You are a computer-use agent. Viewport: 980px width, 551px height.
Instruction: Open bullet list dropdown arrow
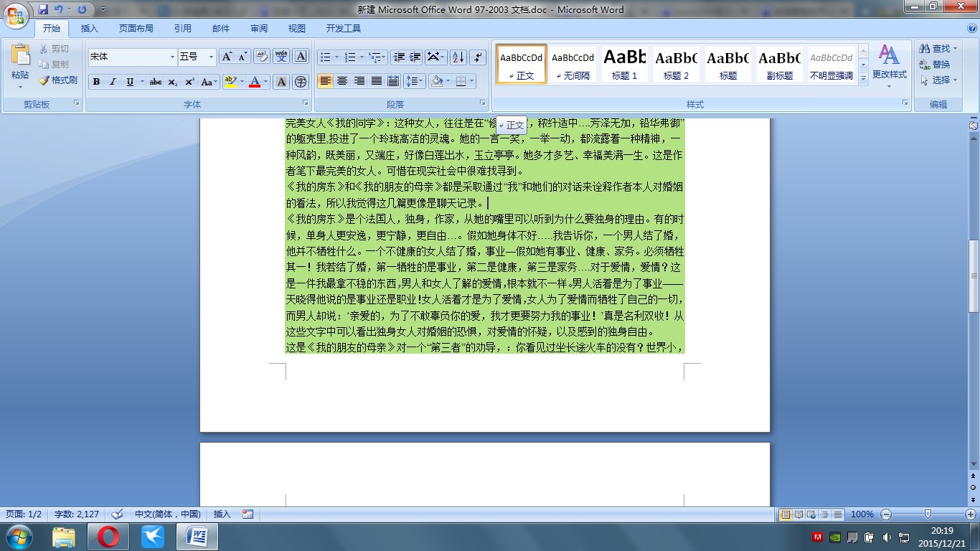point(337,57)
